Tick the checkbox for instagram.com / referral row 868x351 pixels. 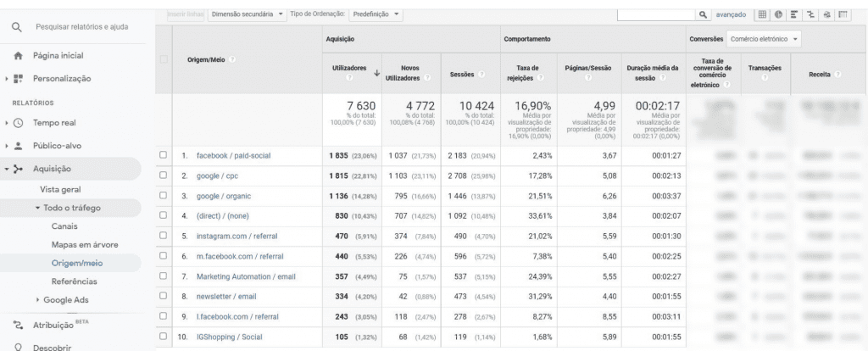(164, 236)
